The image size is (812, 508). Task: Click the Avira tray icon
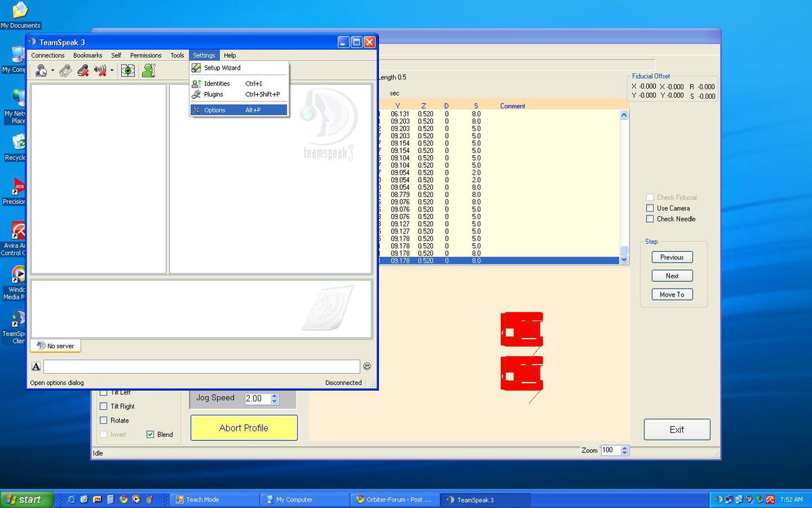(x=770, y=500)
